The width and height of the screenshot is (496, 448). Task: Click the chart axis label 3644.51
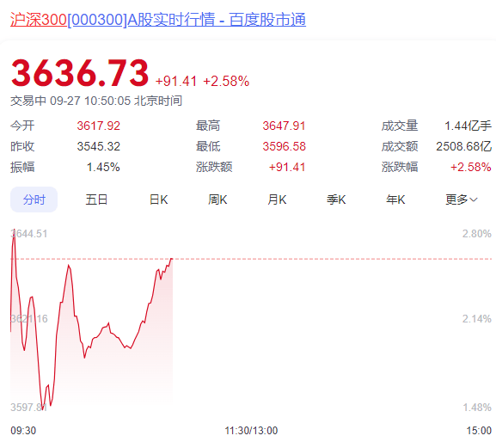pyautogui.click(x=29, y=234)
